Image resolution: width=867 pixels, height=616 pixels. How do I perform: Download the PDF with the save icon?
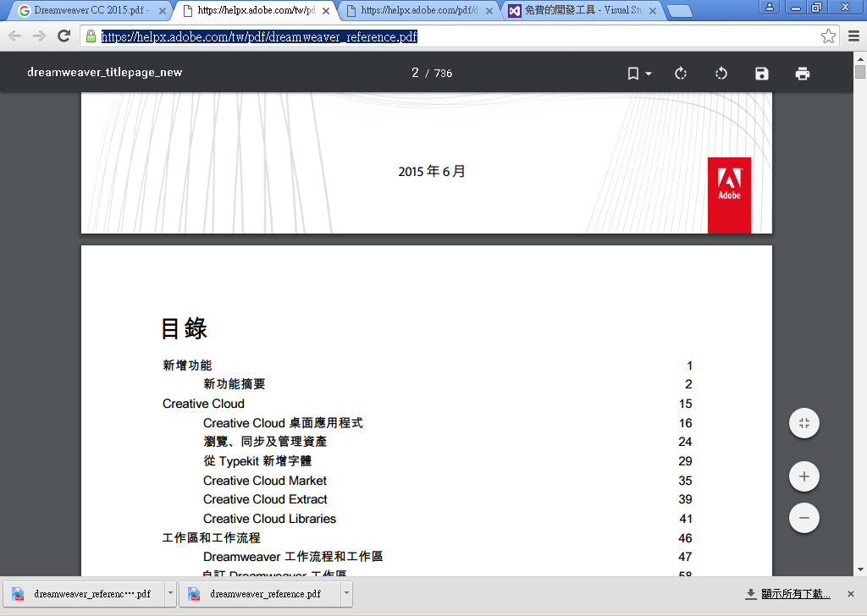coord(762,74)
